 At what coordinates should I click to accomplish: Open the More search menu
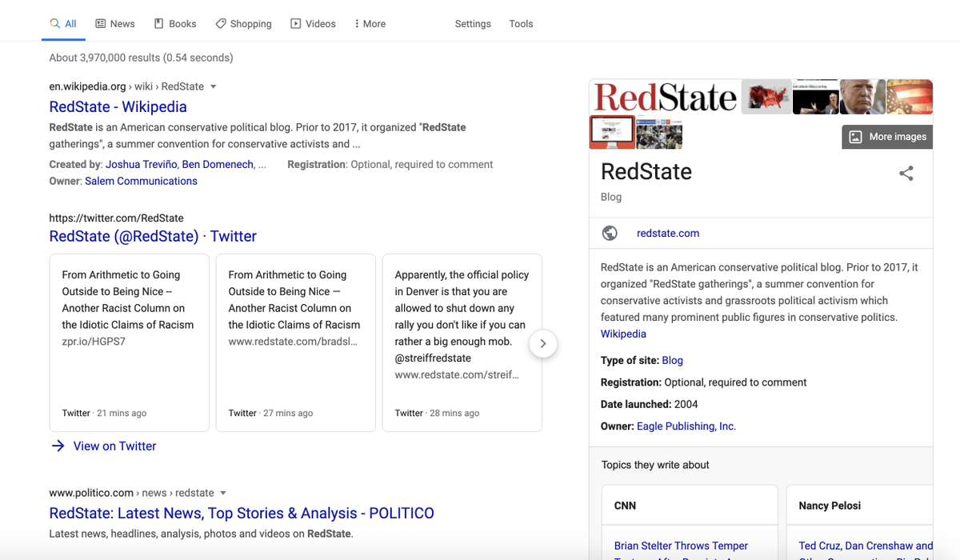point(370,24)
